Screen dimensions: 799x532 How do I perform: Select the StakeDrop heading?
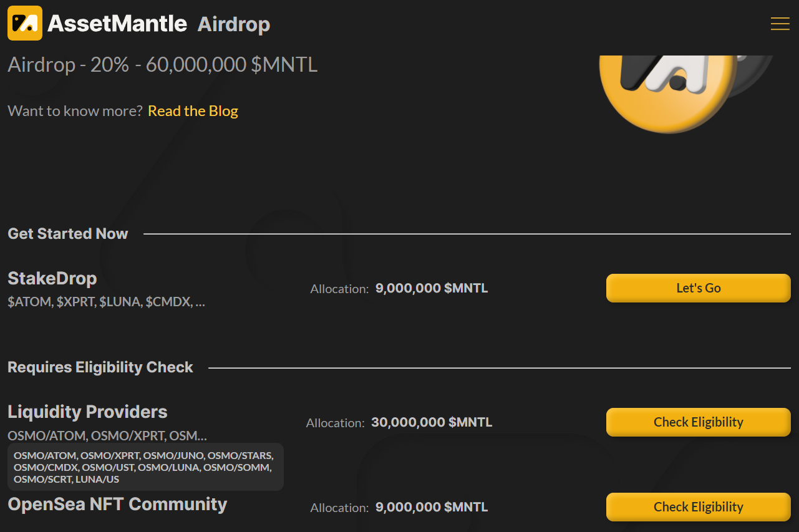(52, 278)
